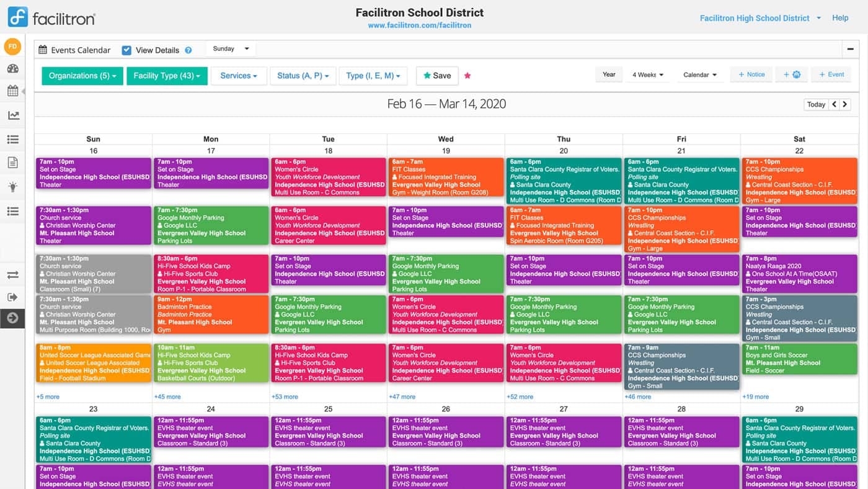Select the calendar icon in left sidebar
This screenshot has width=868, height=489.
(x=11, y=91)
